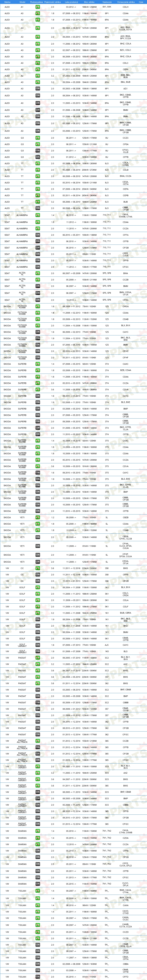The width and height of the screenshot is (147, 980).
Task: Click the PB icon in the VW Golf CDLF row
Action: click(38, 607)
